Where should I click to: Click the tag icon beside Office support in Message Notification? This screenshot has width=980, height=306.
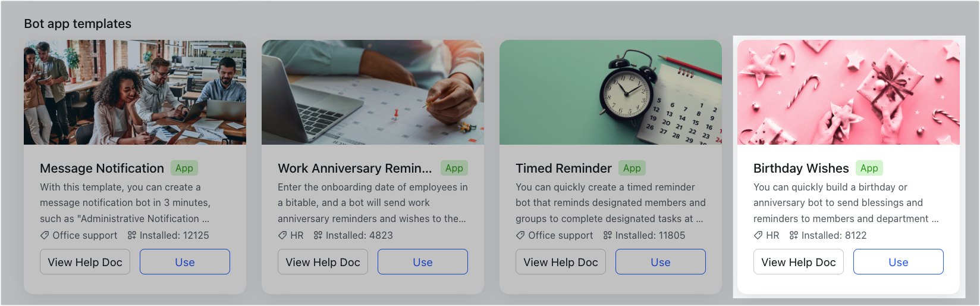click(45, 235)
